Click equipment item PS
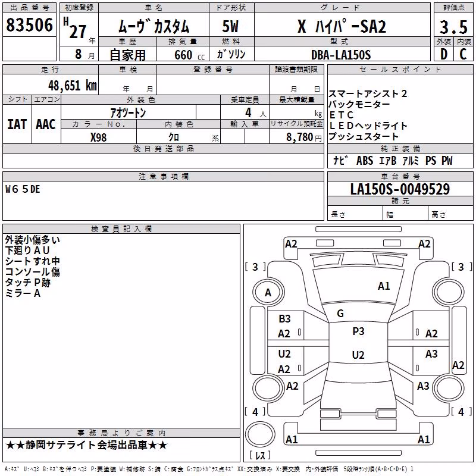Screen dimensions: 476x476 pos(431,161)
